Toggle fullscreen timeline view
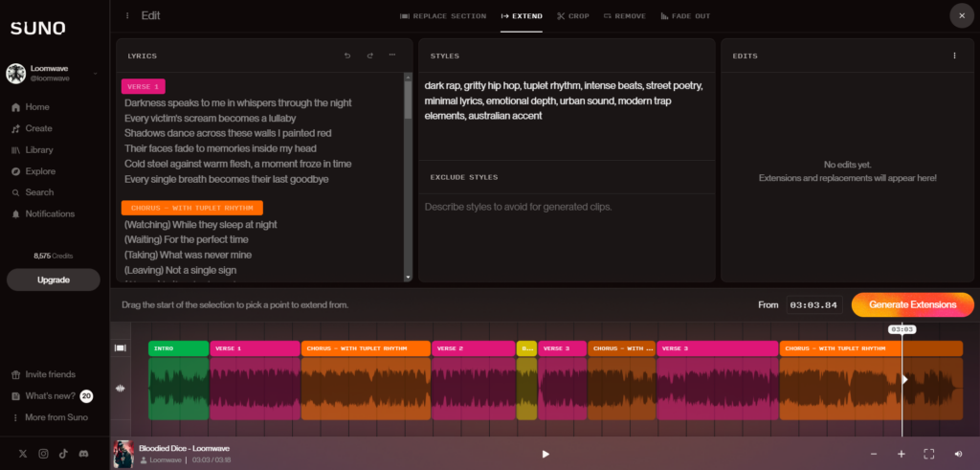Viewport: 980px width, 470px height. 928,454
